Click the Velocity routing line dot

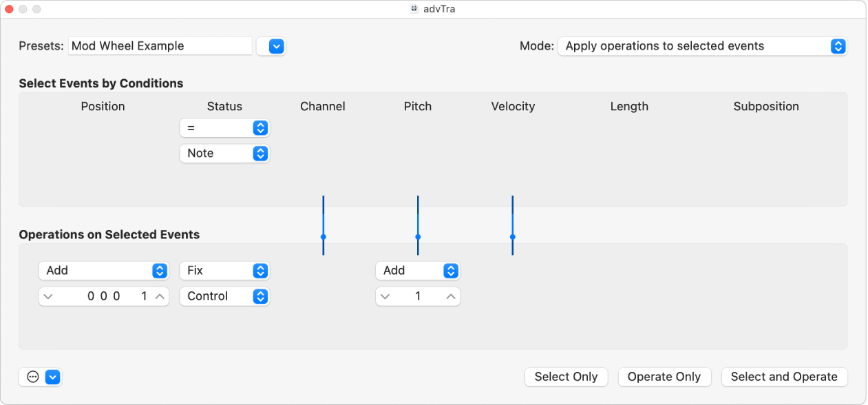(513, 237)
